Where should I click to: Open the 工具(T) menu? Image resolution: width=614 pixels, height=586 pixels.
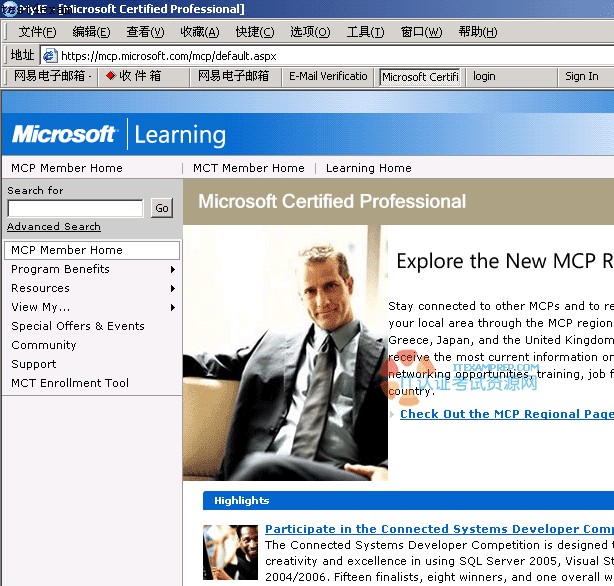tap(365, 32)
